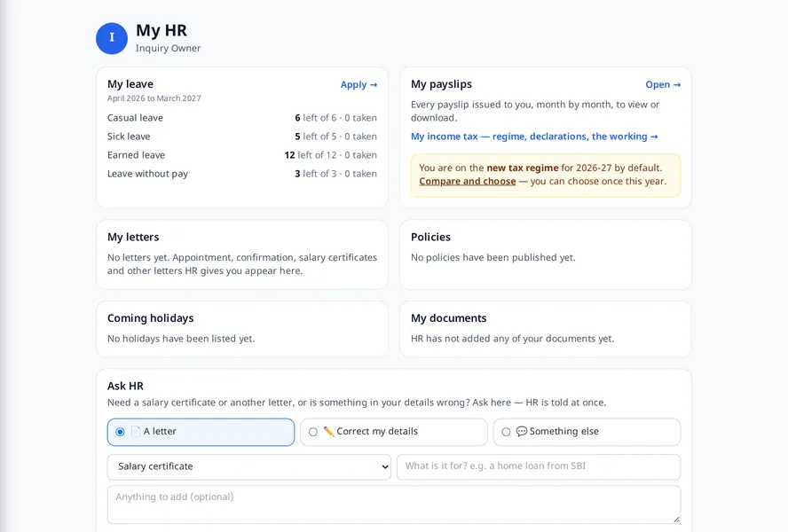
Task: Open 'My income tax — regime, declarations' link
Action: click(534, 137)
